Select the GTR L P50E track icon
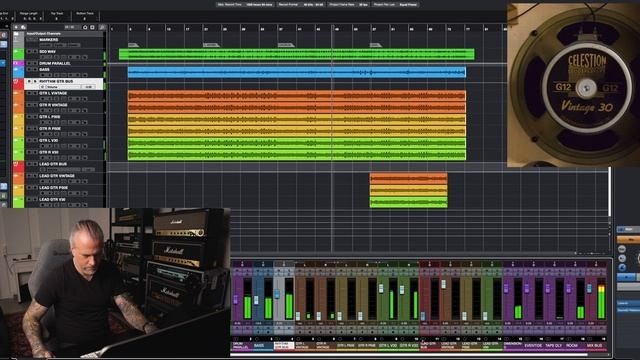Screen dimensions: 640x360 click(x=18, y=120)
